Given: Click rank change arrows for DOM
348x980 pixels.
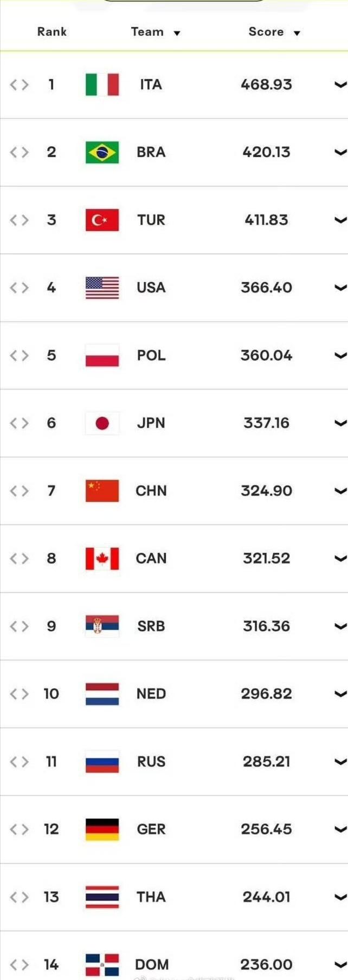Looking at the screenshot, I should click(x=19, y=964).
